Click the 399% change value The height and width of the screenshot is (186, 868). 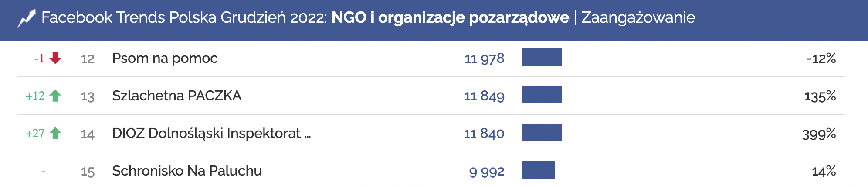[819, 134]
